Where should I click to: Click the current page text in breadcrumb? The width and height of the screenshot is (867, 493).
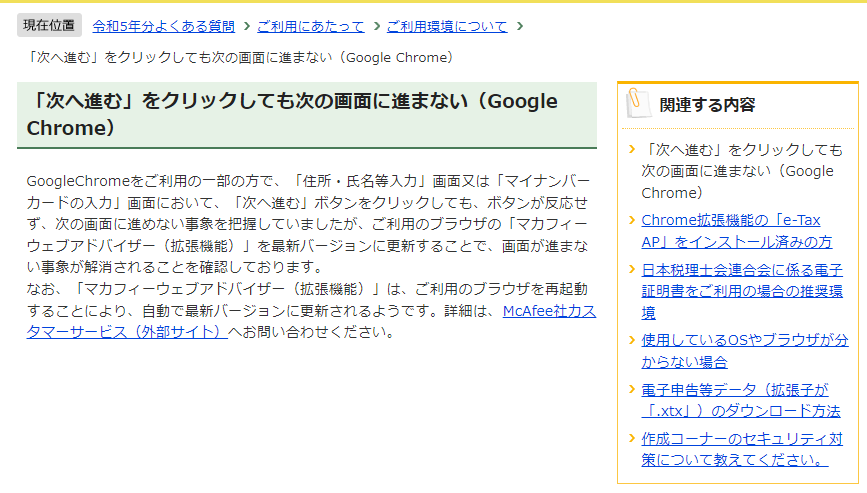click(240, 57)
